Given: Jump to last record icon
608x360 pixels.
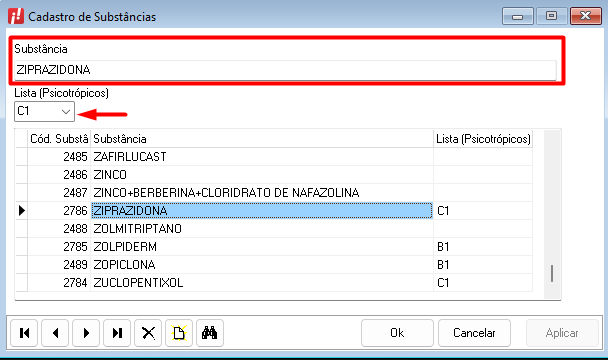Looking at the screenshot, I should 117,333.
